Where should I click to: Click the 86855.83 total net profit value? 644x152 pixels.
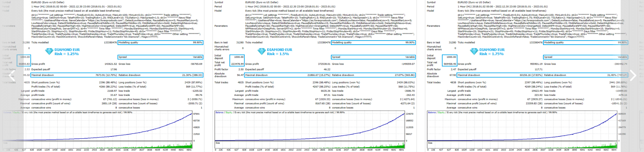click(x=24, y=64)
